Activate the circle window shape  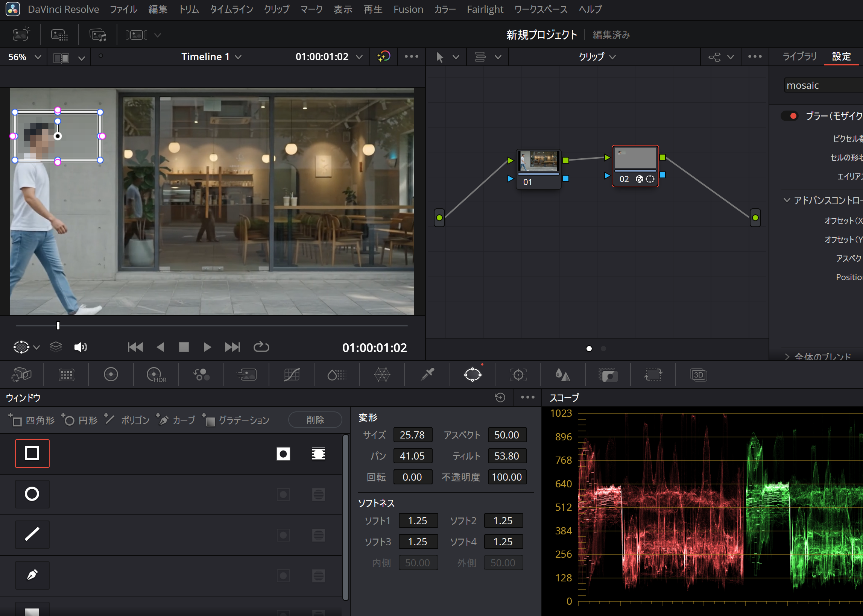pyautogui.click(x=32, y=494)
